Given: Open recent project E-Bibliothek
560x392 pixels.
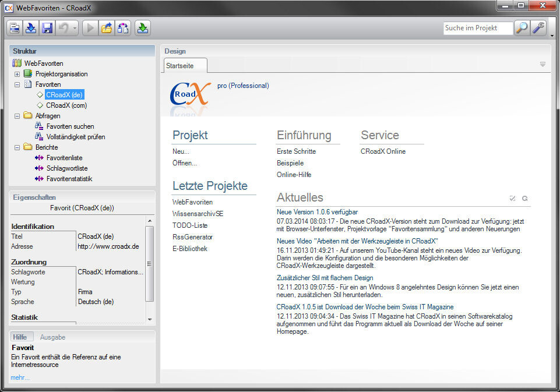Looking at the screenshot, I should click(x=189, y=249).
